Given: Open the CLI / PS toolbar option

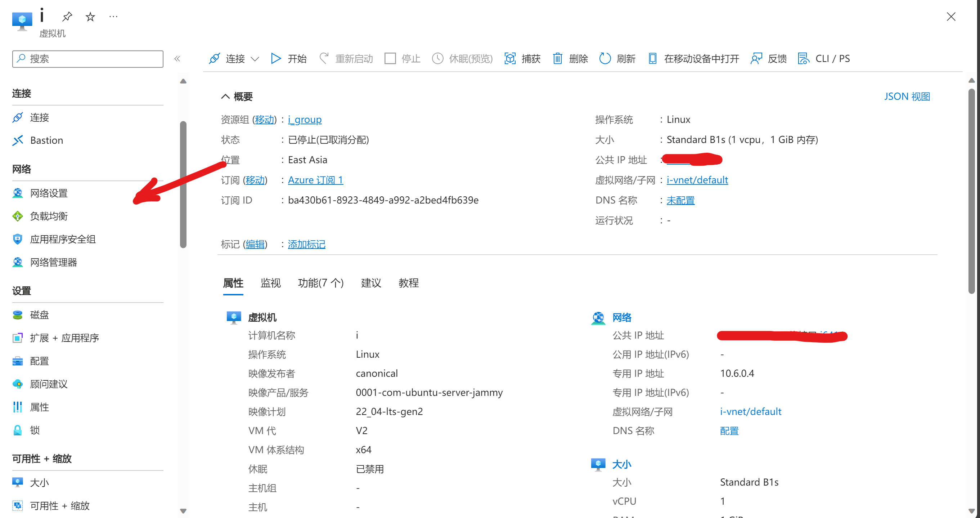Looking at the screenshot, I should pyautogui.click(x=824, y=59).
